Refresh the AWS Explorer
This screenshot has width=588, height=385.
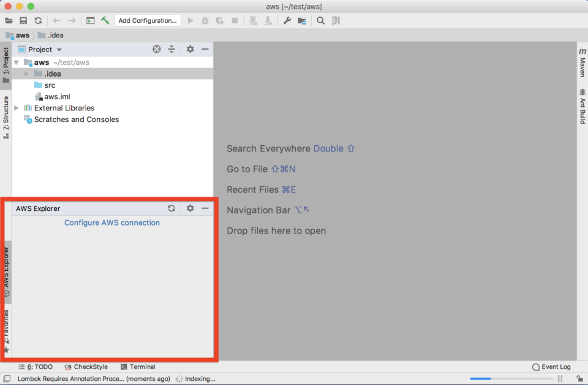tap(171, 208)
